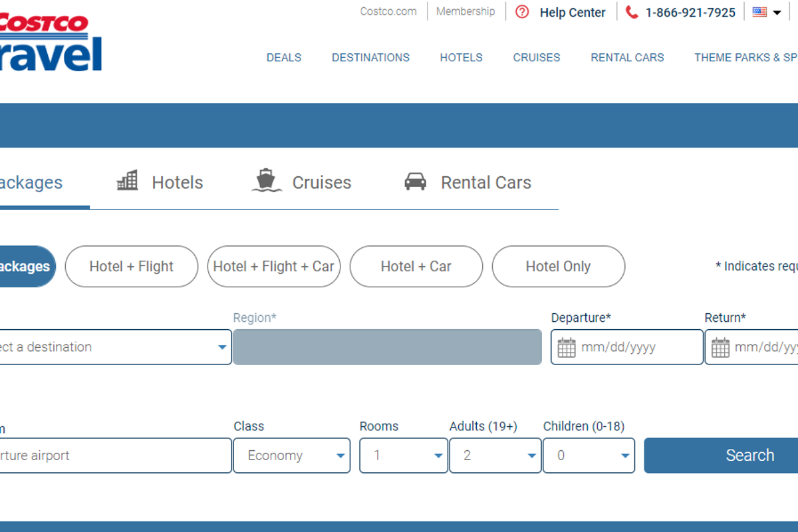The image size is (798, 532).
Task: Click the departure airport input field
Action: pos(113,456)
